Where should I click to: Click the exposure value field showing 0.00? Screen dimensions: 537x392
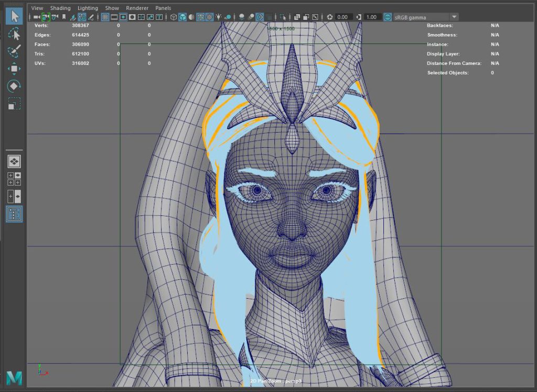(x=343, y=17)
